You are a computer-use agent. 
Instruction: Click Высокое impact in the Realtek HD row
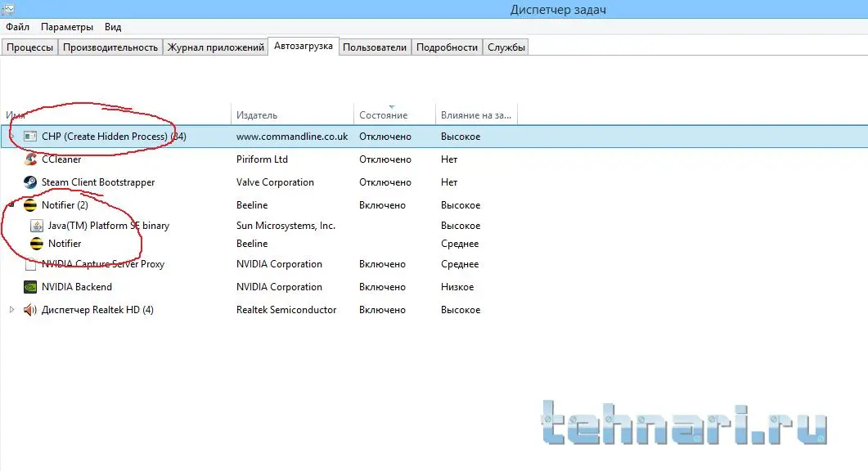tap(461, 310)
